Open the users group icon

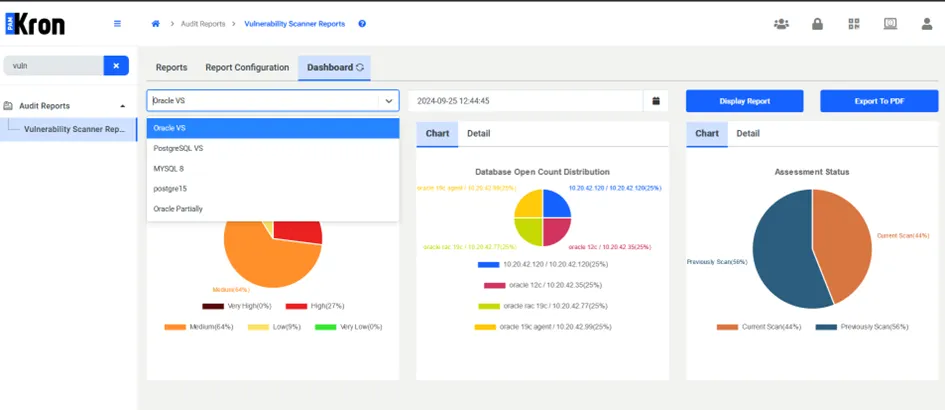click(781, 24)
